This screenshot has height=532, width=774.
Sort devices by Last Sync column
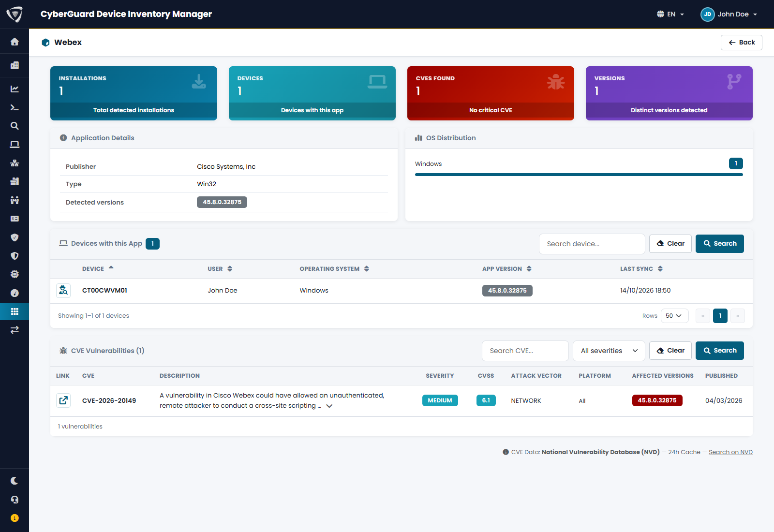coord(641,269)
